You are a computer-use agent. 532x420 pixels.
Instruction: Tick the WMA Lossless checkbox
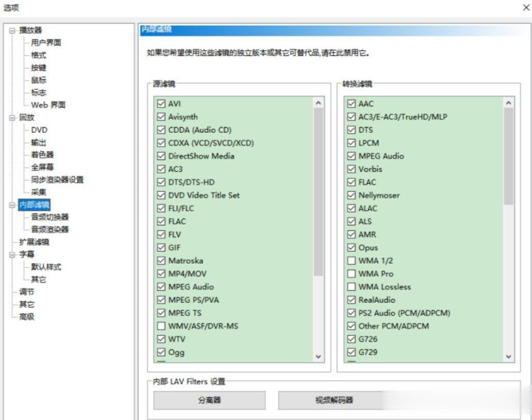coord(352,287)
